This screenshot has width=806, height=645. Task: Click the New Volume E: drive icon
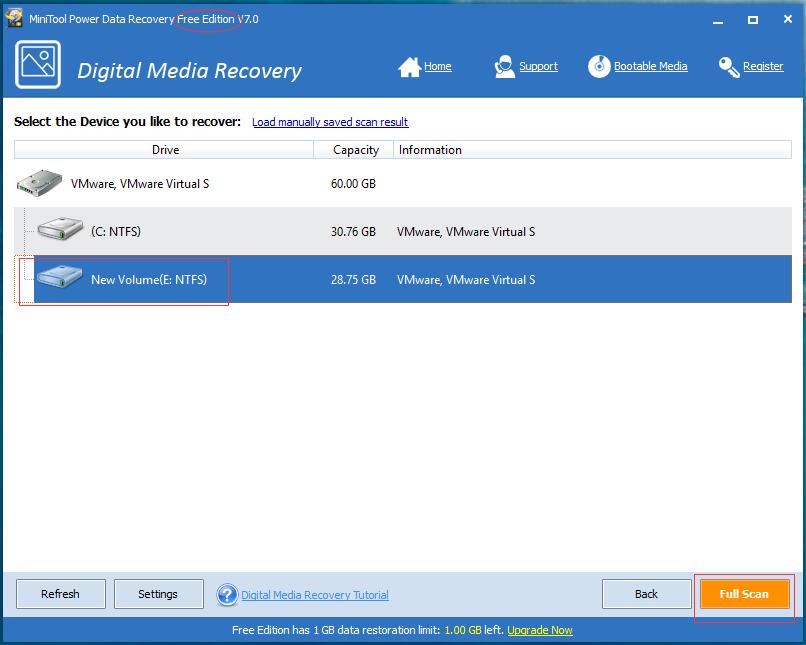pos(60,277)
